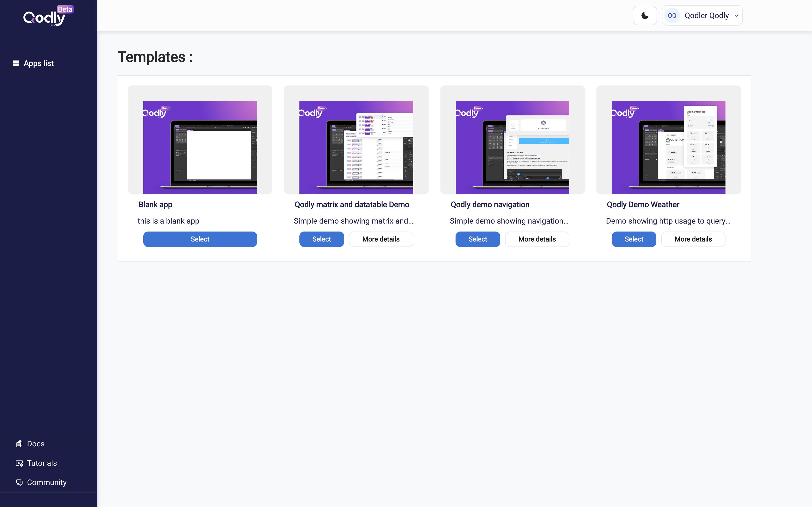Click the QQ avatar icon
Viewport: 812px width, 507px height.
[672, 15]
